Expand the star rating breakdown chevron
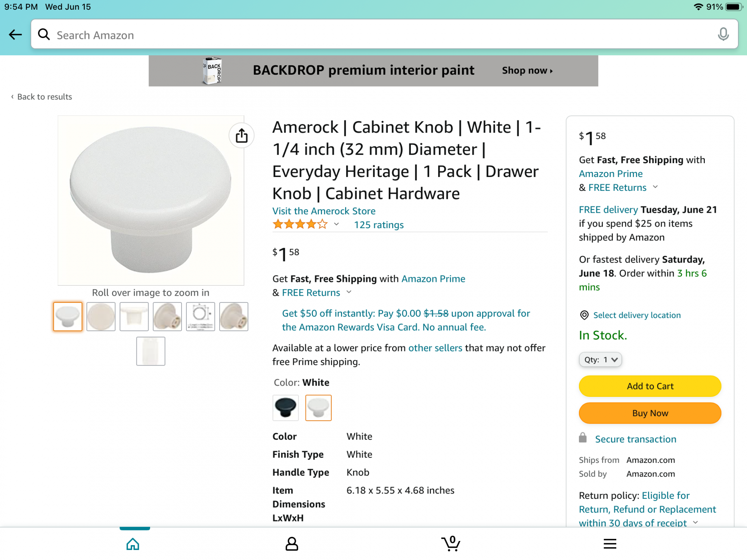 click(x=337, y=224)
